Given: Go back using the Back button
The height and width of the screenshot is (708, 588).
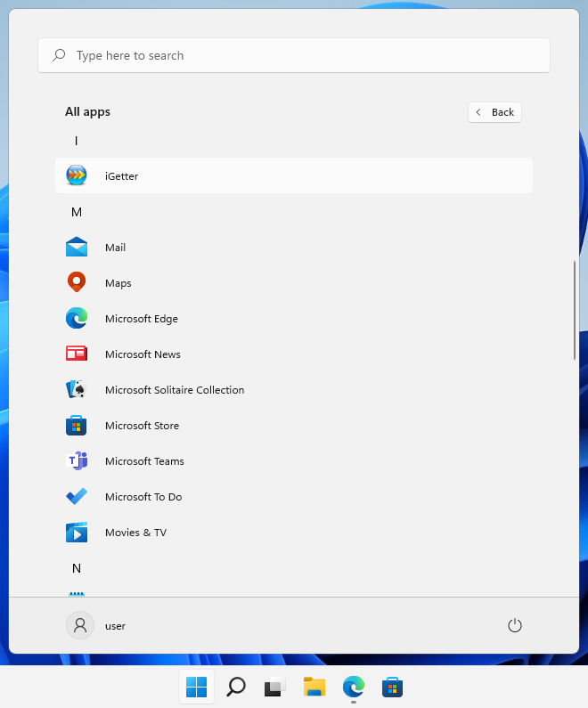Looking at the screenshot, I should 494,112.
